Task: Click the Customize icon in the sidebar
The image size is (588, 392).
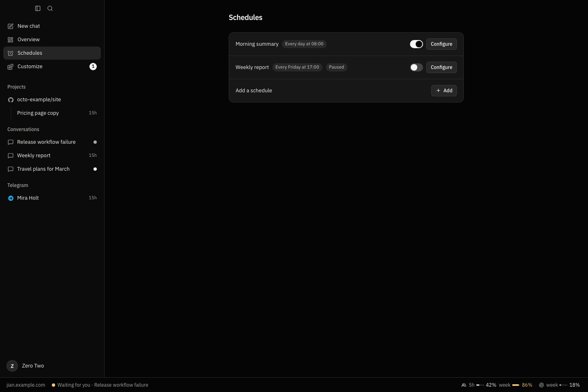Action: 11,67
